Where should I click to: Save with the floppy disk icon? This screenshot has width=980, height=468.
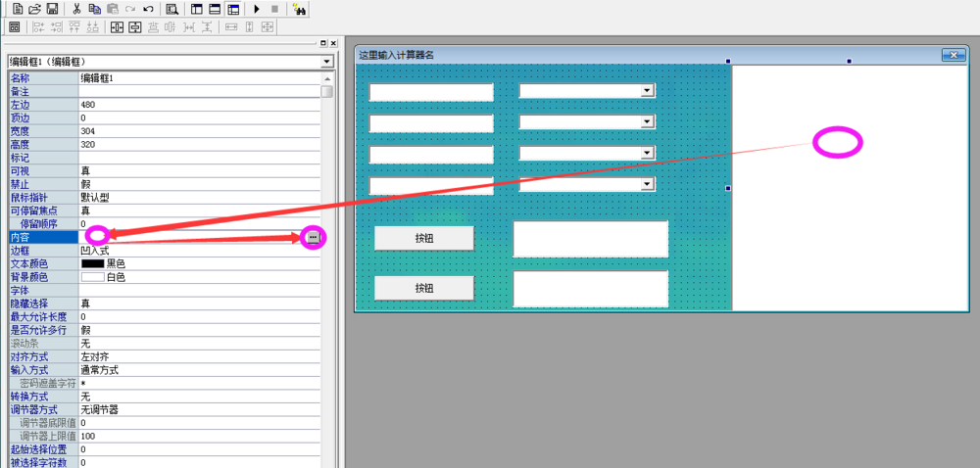[53, 9]
